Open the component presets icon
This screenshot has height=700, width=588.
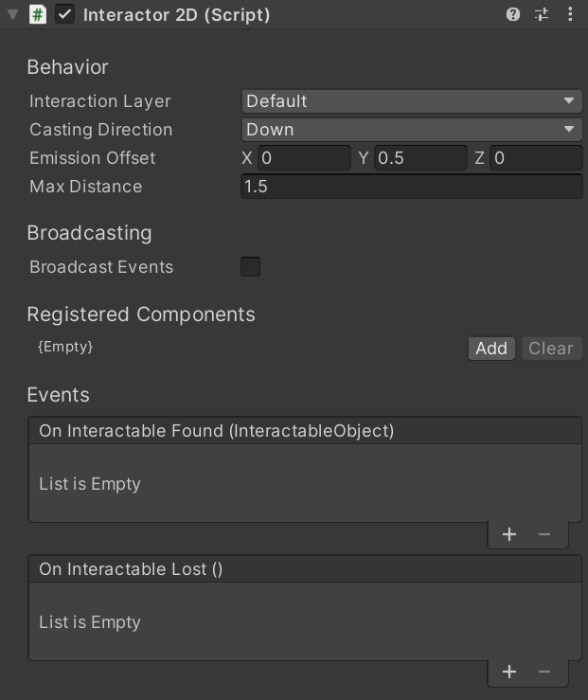(542, 14)
